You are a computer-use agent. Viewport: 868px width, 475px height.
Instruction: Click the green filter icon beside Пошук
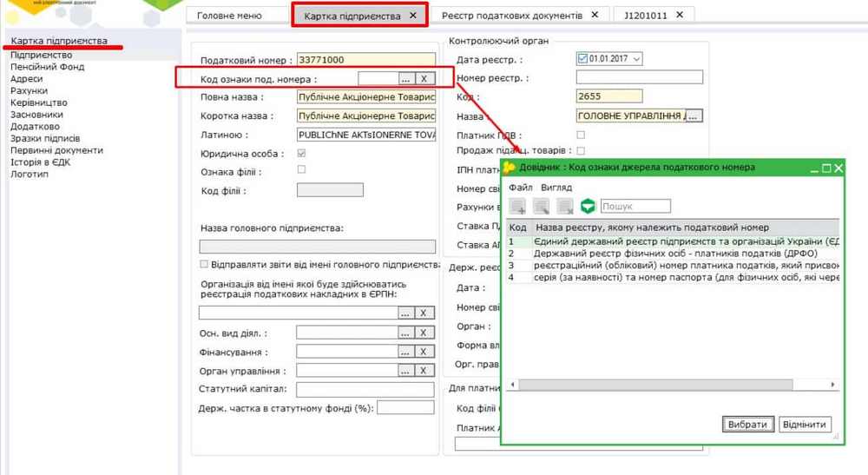pos(589,207)
